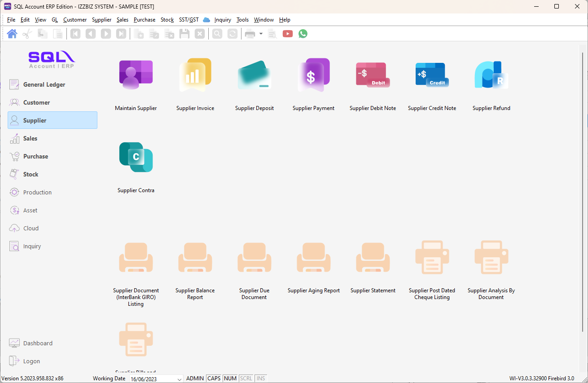Open Supplier Analysis By Document report
The width and height of the screenshot is (588, 383).
[x=491, y=257]
